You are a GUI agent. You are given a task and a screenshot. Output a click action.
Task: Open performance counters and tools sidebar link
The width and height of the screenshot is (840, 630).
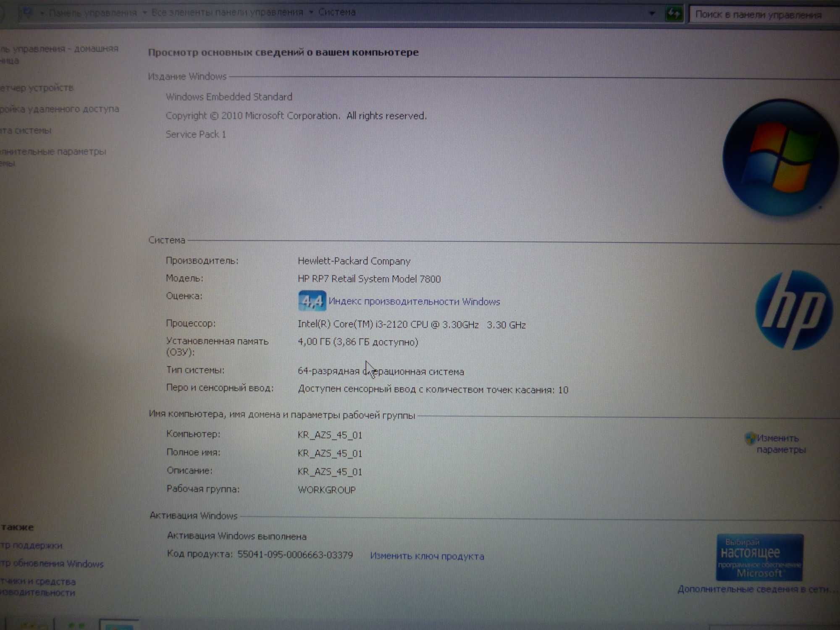click(x=38, y=587)
